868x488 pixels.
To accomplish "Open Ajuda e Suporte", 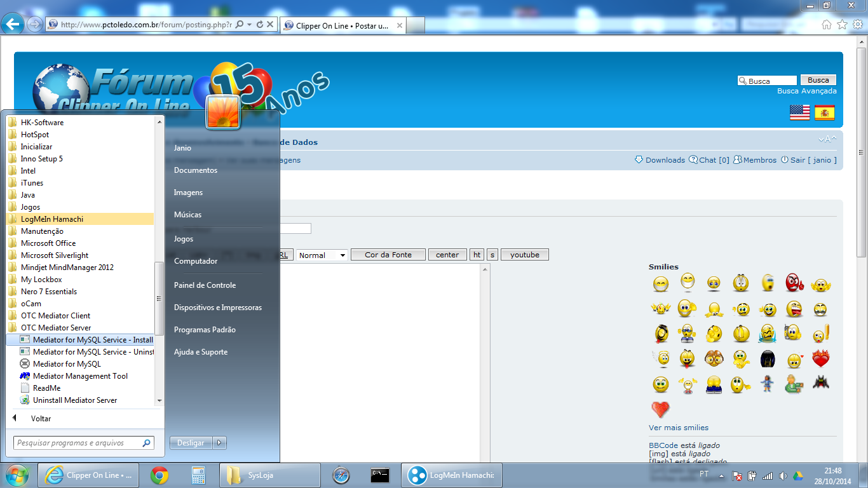I will (201, 352).
